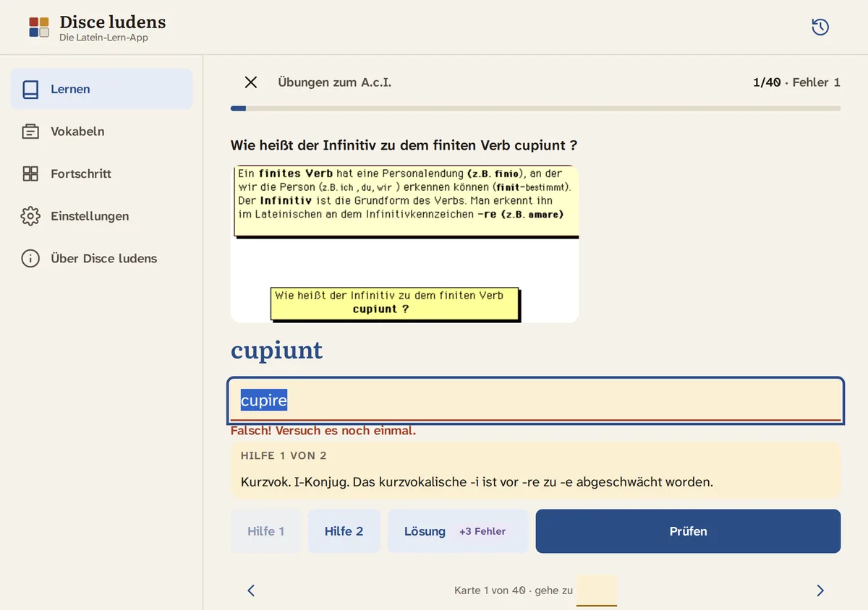The height and width of the screenshot is (610, 868).
Task: Click the '1/40 · Fehler 1' counter
Action: click(x=796, y=82)
